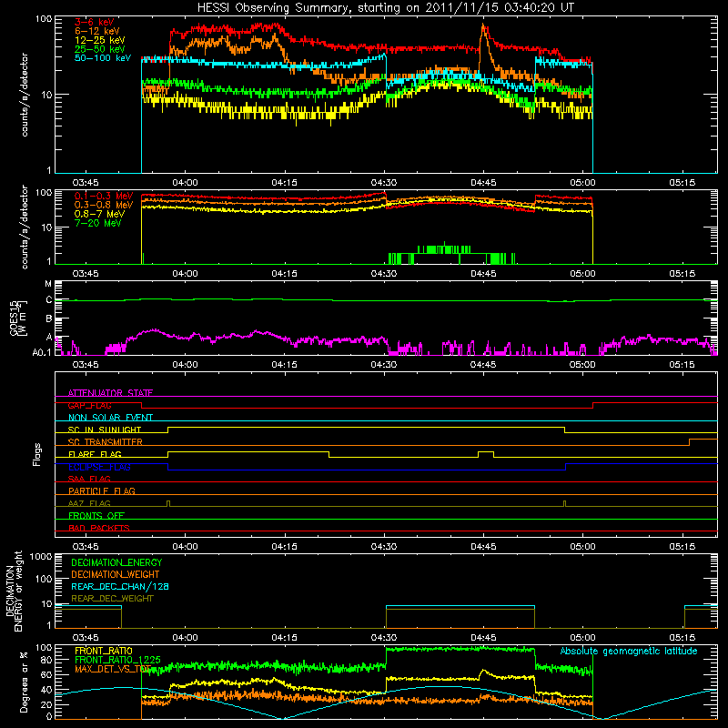Viewport: 728px width, 728px height.
Task: Click the REAR_DEC_CHAN/128 legend label
Action: (120, 587)
